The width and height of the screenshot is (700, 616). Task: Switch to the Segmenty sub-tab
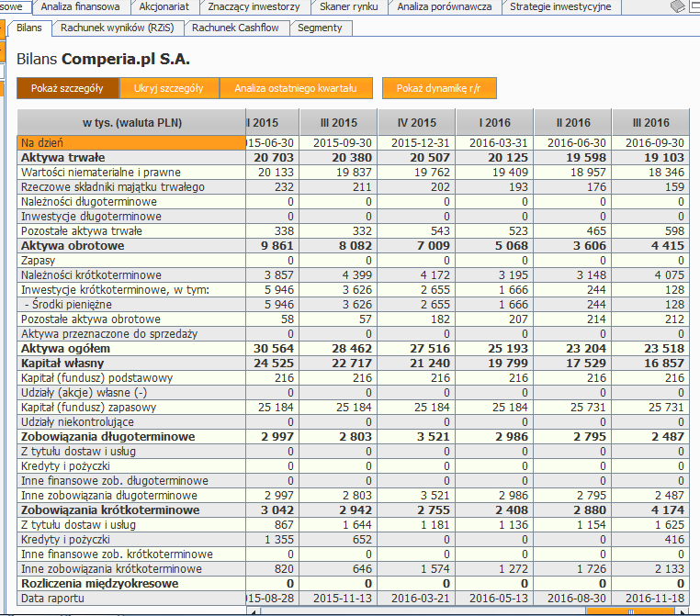320,28
